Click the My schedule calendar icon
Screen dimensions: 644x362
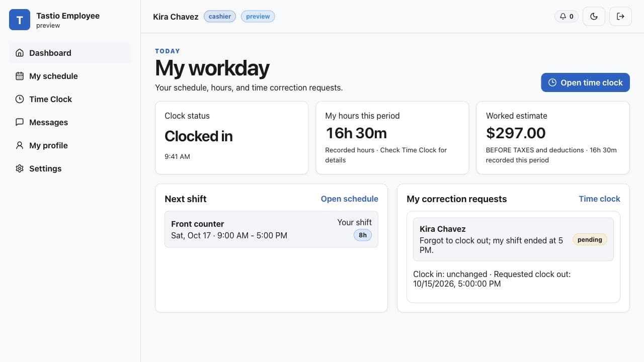20,76
